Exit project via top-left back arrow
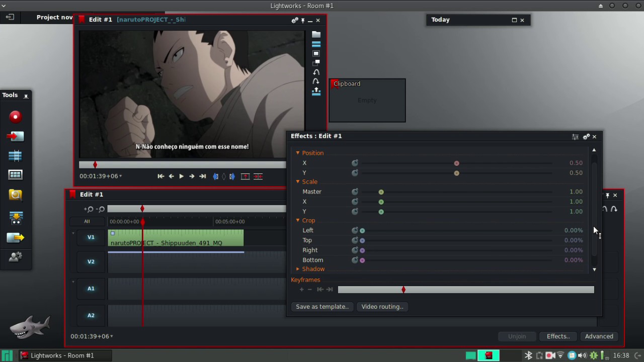Viewport: 644px width, 362px height. 10,17
